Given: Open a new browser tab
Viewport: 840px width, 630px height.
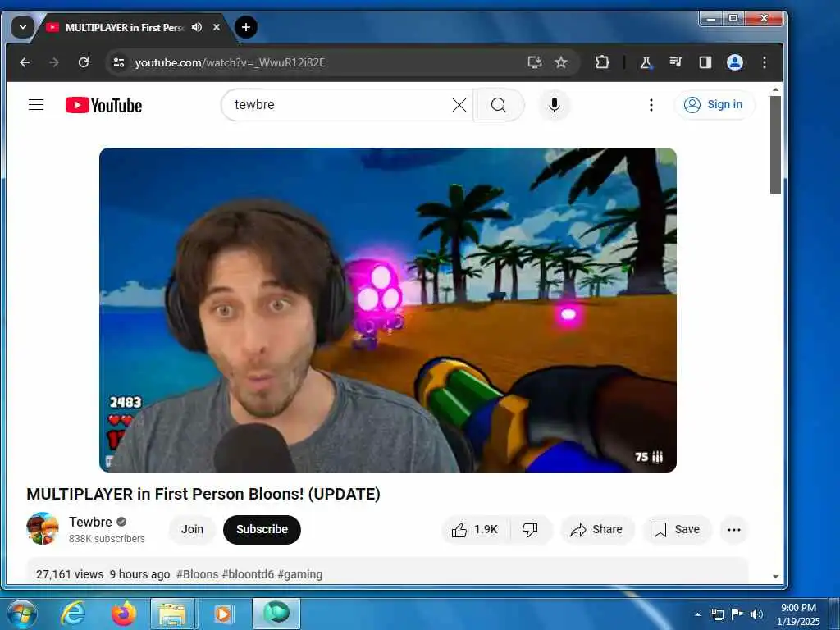Looking at the screenshot, I should pos(246,27).
